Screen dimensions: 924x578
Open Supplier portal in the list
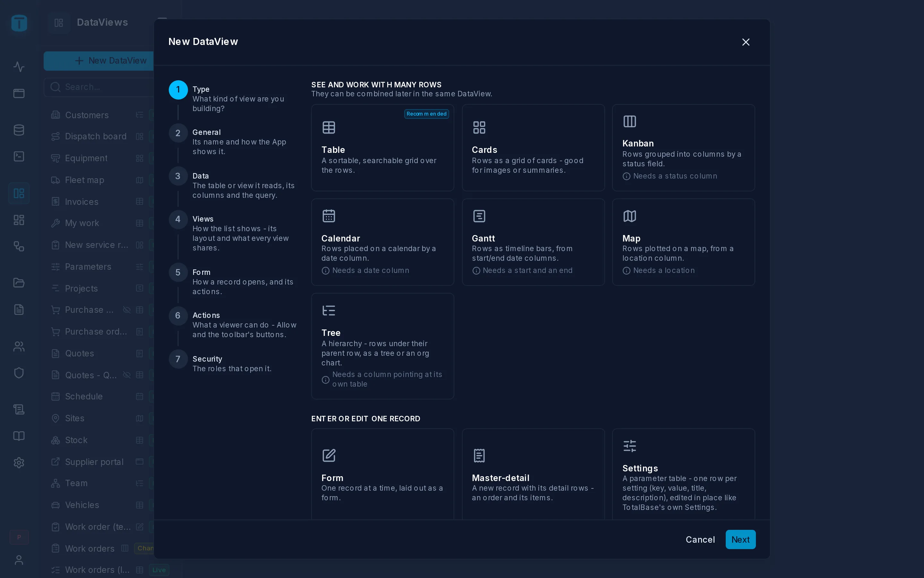click(99, 462)
